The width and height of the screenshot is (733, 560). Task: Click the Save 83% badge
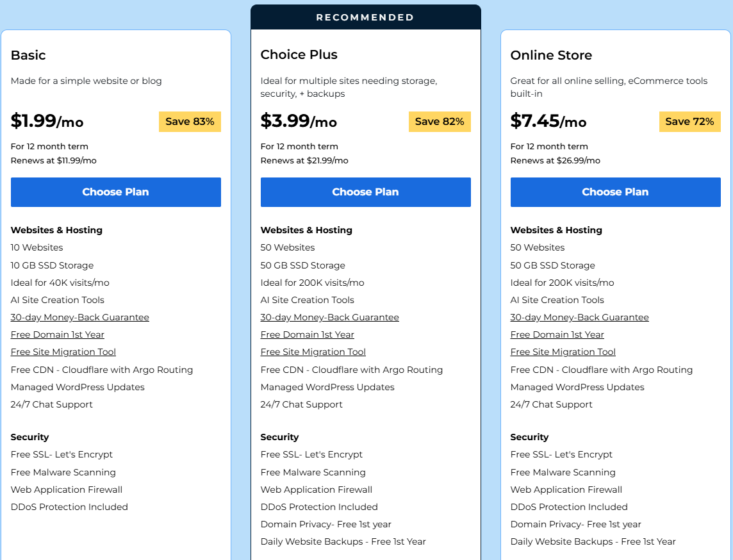click(x=190, y=122)
